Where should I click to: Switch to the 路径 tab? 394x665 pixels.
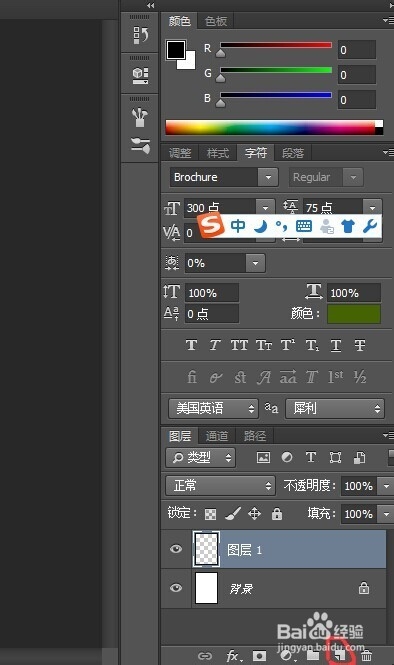point(254,436)
